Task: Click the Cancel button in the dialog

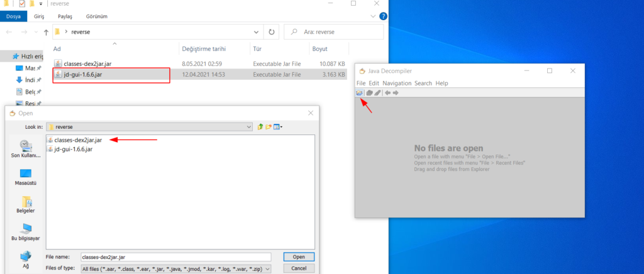Action: pos(299,268)
